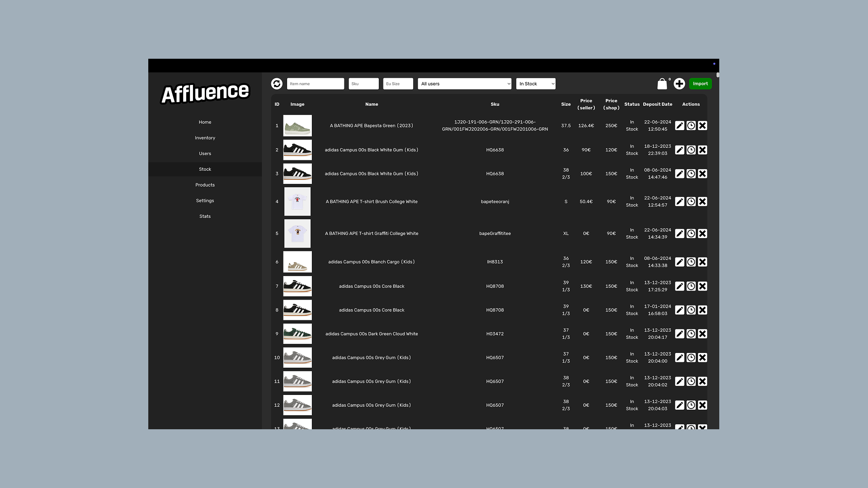Open the Inventory sidebar page
This screenshot has height=488, width=868.
tap(205, 138)
